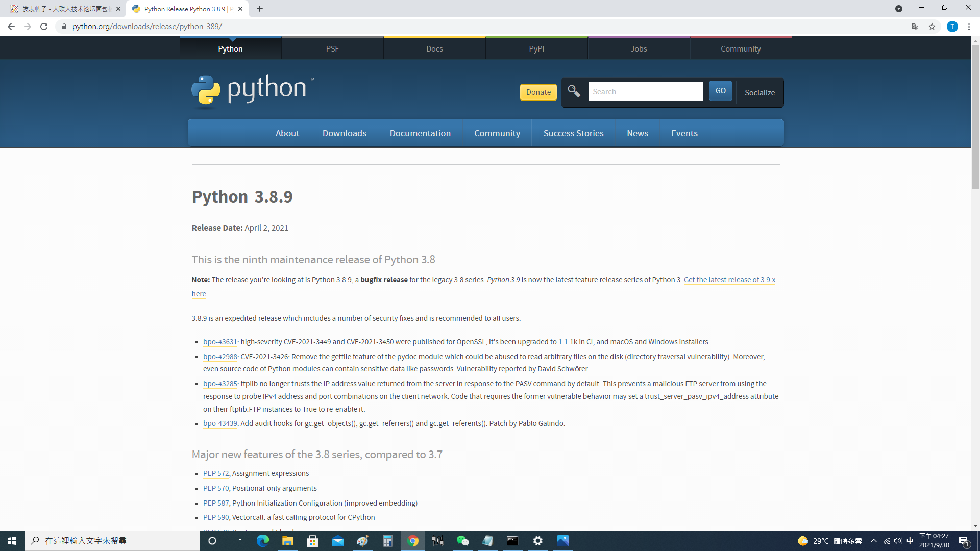This screenshot has width=980, height=551.
Task: Select the Docs top navigation tab
Action: coord(434,48)
